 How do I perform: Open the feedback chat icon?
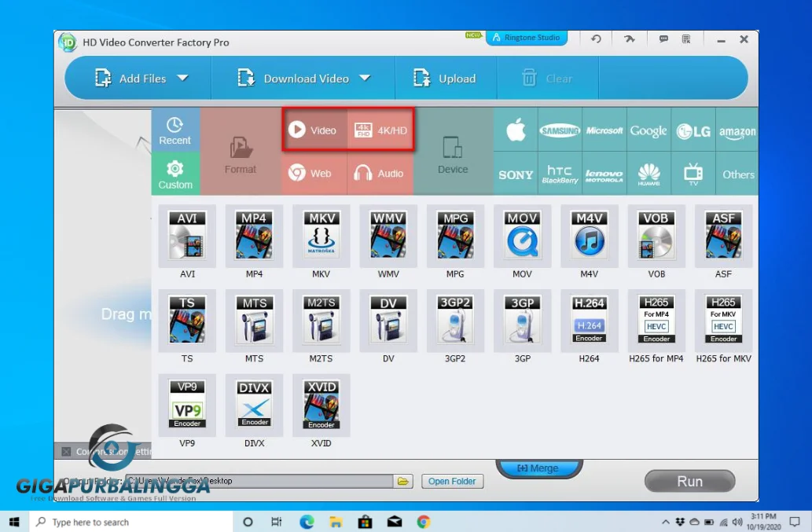(x=663, y=39)
